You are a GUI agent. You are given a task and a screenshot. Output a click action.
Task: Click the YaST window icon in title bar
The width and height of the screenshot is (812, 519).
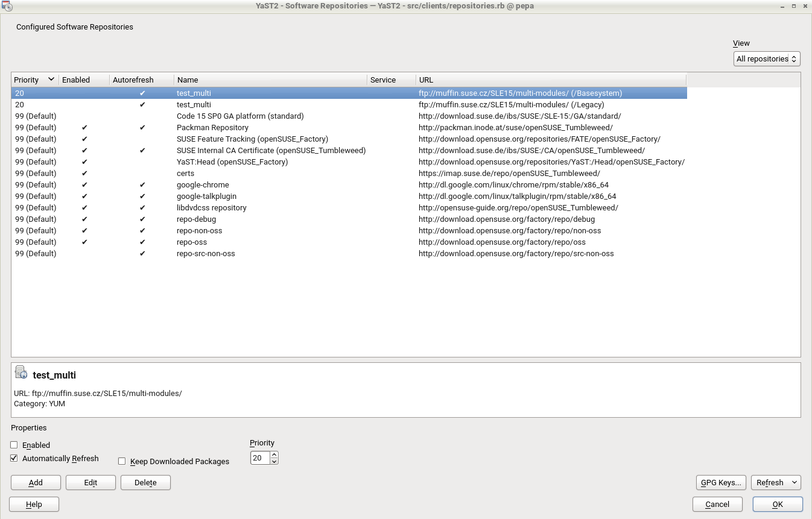click(x=7, y=6)
